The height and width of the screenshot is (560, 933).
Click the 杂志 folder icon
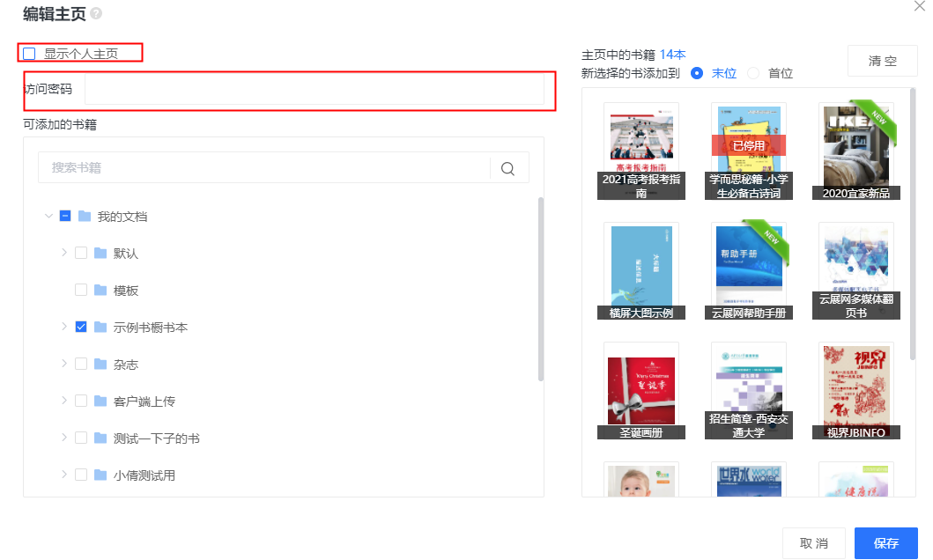(100, 364)
